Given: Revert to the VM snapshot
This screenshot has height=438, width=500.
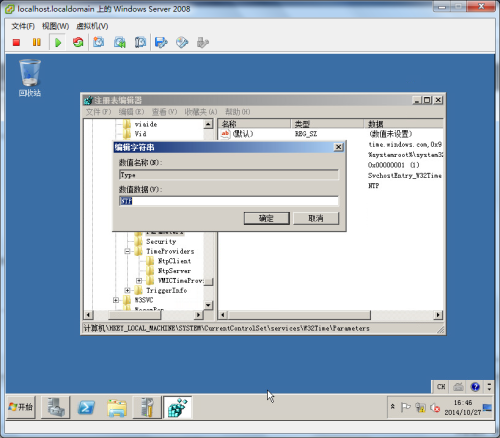Looking at the screenshot, I should (x=119, y=42).
